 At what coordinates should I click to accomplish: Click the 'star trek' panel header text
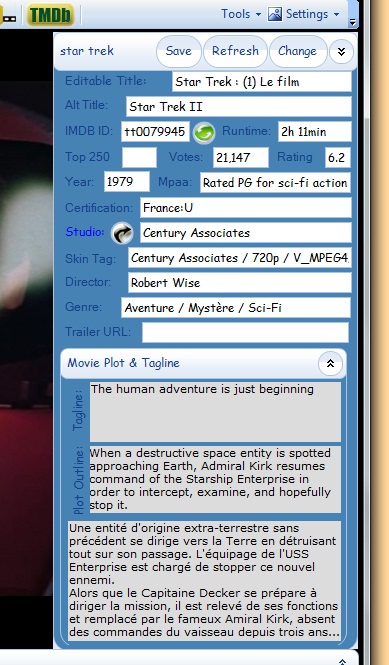tap(87, 51)
